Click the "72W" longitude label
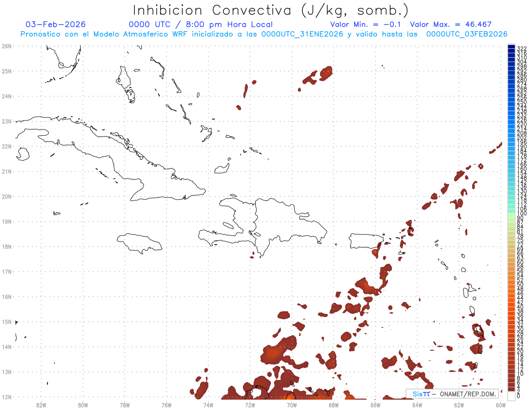 (x=250, y=405)
